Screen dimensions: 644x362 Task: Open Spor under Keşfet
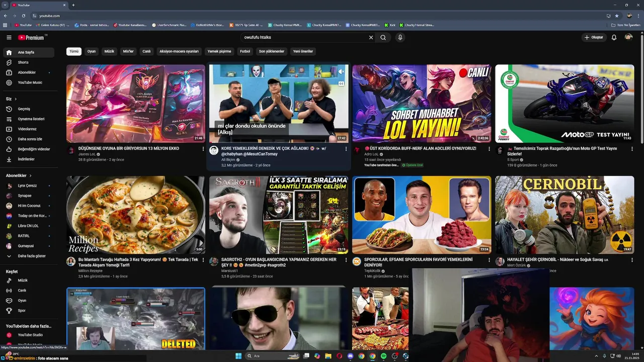coord(29,311)
